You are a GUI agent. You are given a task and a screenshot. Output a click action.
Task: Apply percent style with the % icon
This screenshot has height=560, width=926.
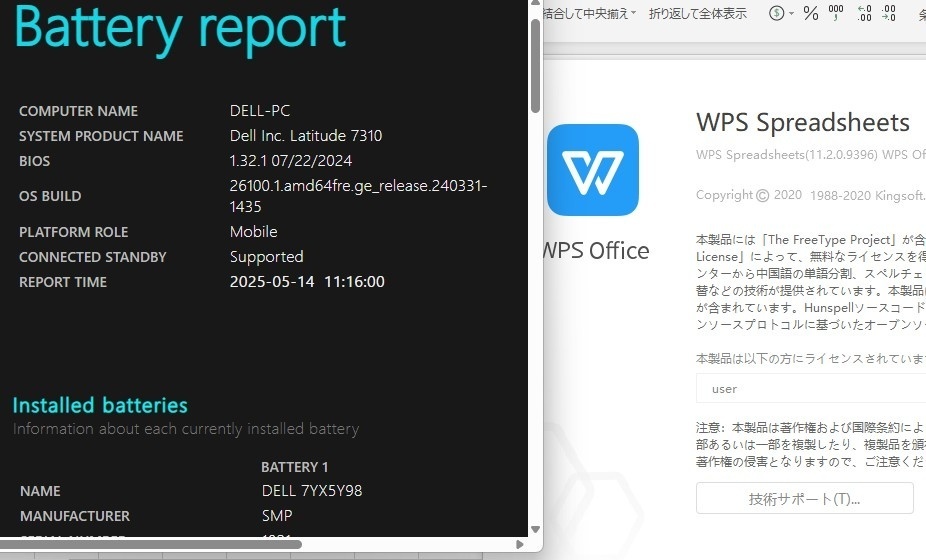pyautogui.click(x=811, y=13)
